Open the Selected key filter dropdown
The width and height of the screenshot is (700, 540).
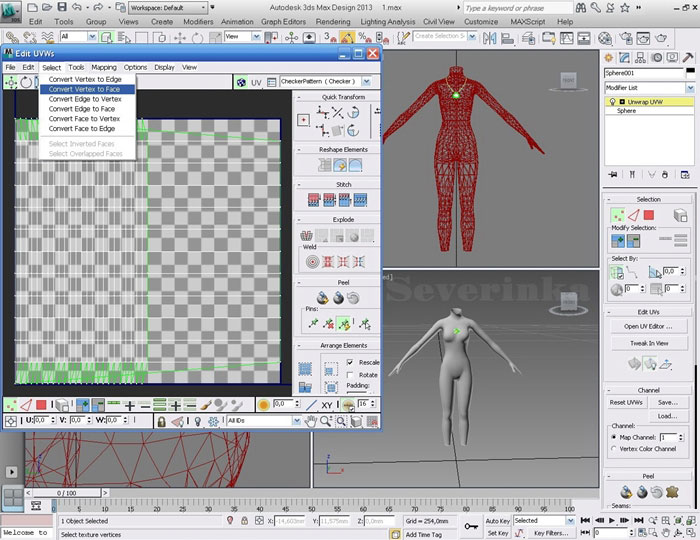pyautogui.click(x=570, y=521)
